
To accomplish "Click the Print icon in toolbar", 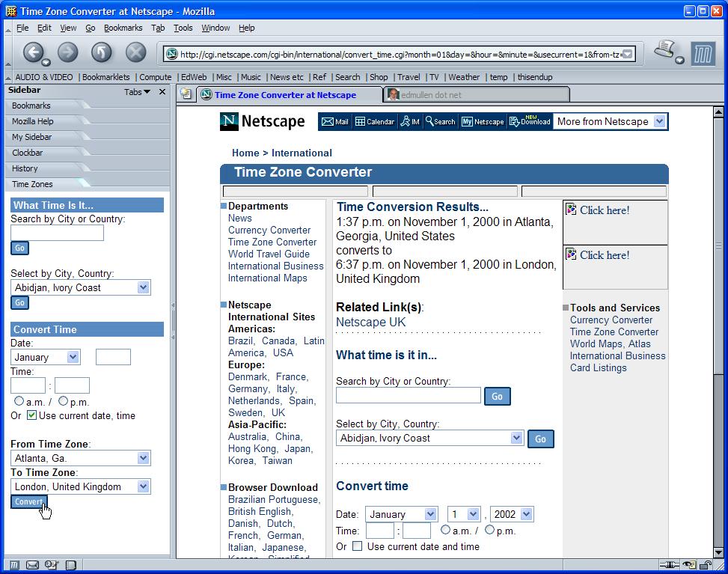I will [x=664, y=51].
